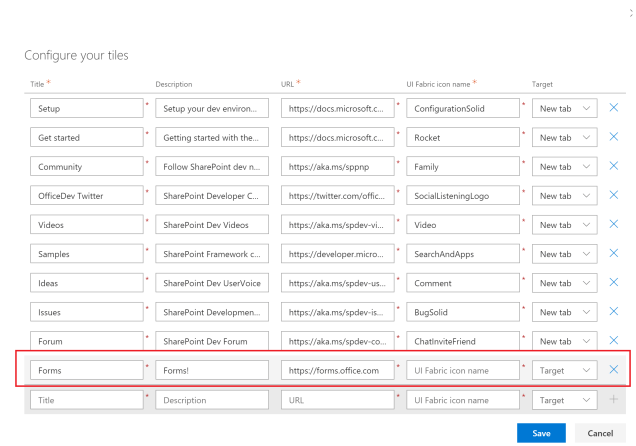This screenshot has height=446, width=636.
Task: Close the configuration panel
Action: tap(627, 8)
